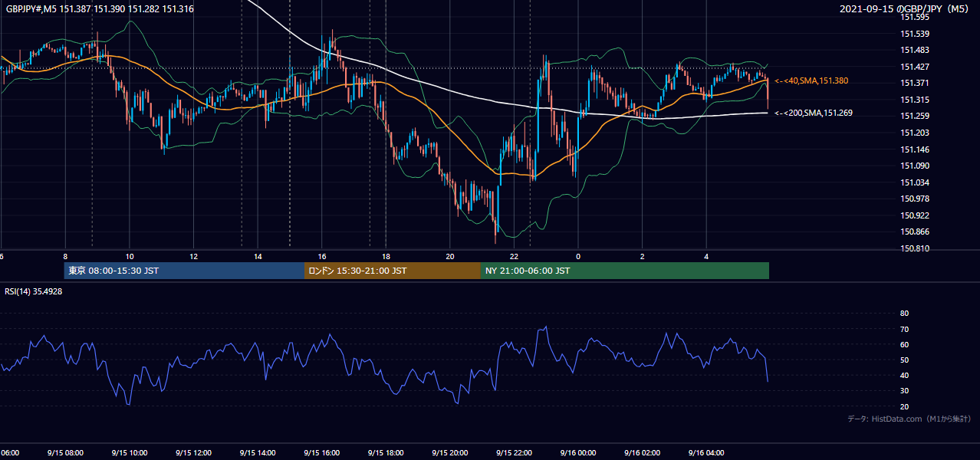Click the RSI(14) 35.4928 indicator label

pos(34,291)
